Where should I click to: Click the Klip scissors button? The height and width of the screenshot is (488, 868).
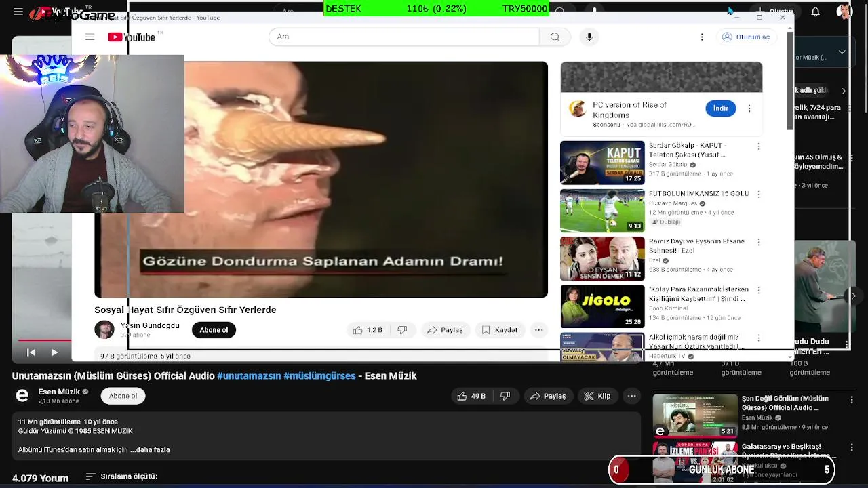(x=597, y=396)
